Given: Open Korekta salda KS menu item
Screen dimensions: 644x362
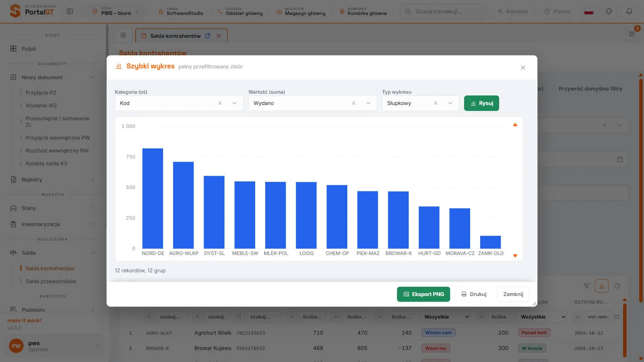Looking at the screenshot, I should tap(46, 163).
